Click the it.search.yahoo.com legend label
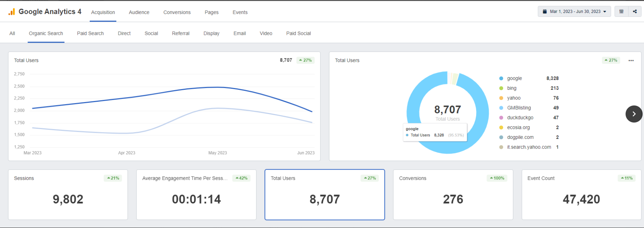The height and width of the screenshot is (228, 644). (x=529, y=147)
